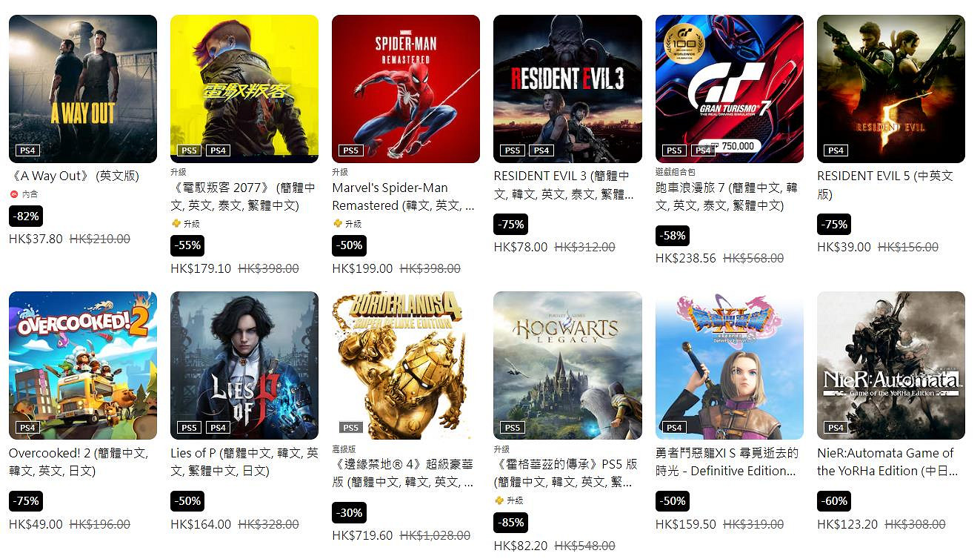Image resolution: width=980 pixels, height=559 pixels.
Task: Select the Dragon Quest XI S cover image
Action: pos(730,365)
